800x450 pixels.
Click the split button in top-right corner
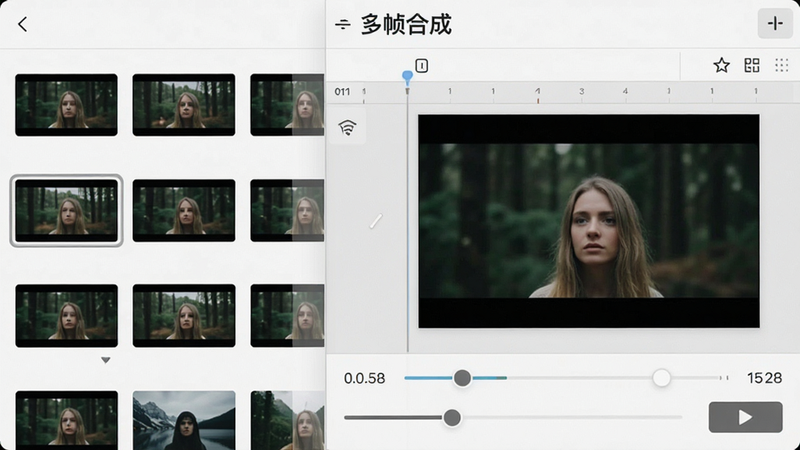[x=775, y=23]
